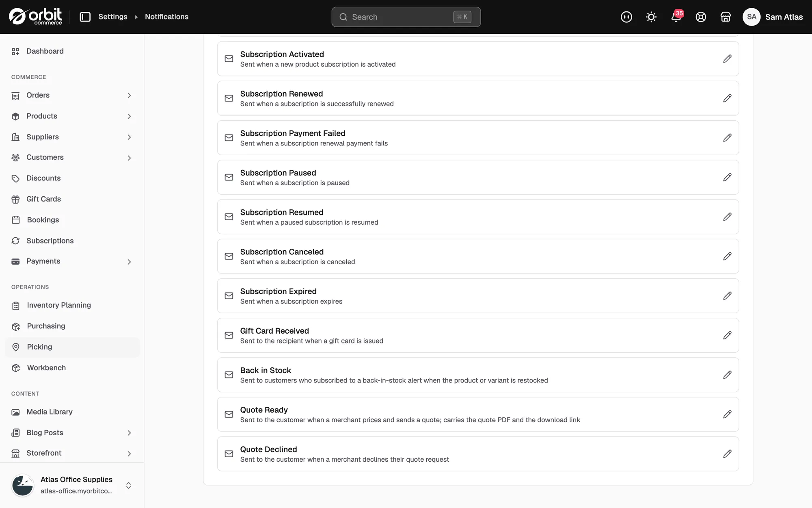Edit Quote Declined pencil icon
The height and width of the screenshot is (508, 812).
tap(727, 454)
